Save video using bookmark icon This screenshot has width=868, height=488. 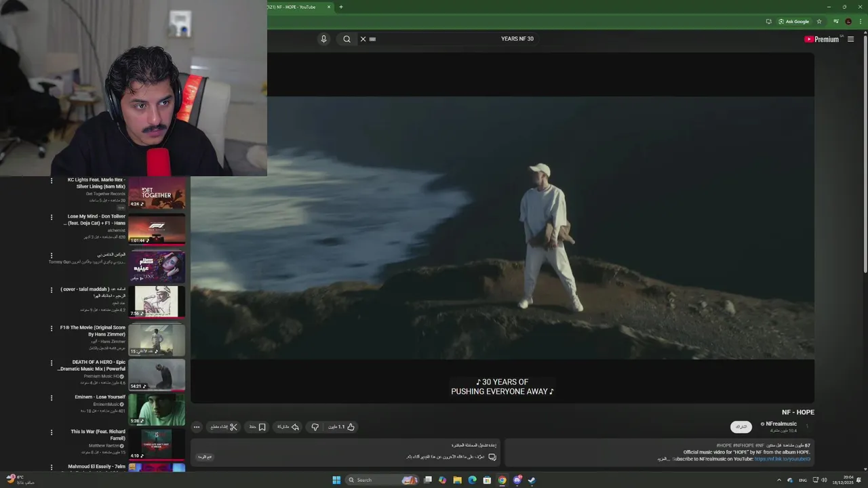[x=257, y=427]
